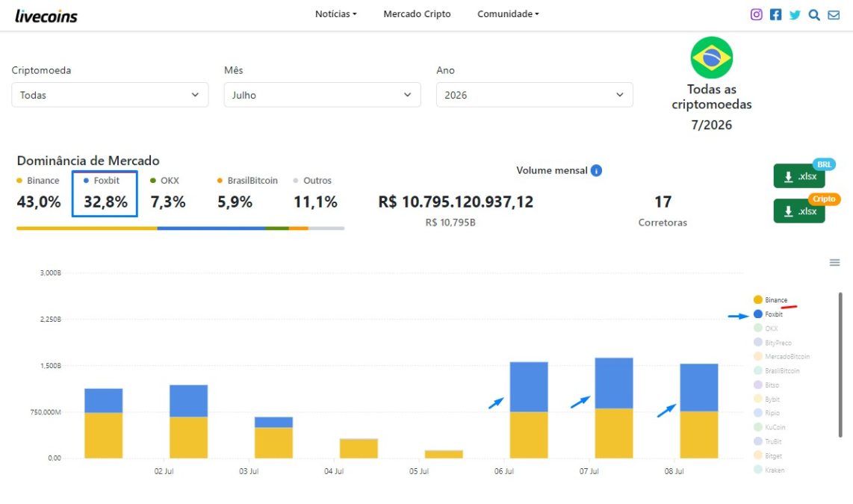The height and width of the screenshot is (504, 853).
Task: Open the Notícias dropdown menu
Action: click(335, 14)
